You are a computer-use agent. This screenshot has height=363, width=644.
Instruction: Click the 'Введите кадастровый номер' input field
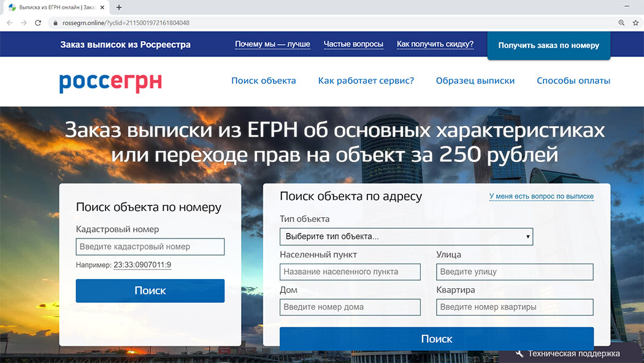tap(150, 246)
